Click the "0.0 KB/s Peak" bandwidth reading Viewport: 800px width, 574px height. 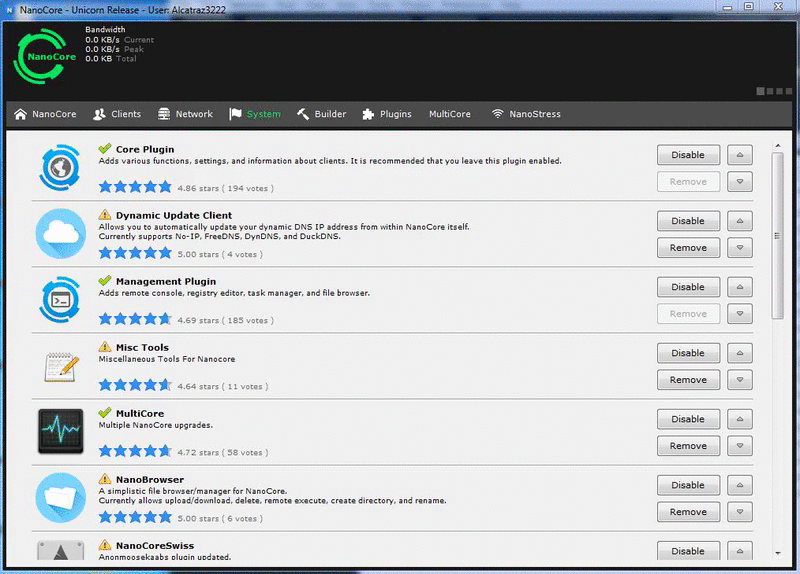pos(114,49)
